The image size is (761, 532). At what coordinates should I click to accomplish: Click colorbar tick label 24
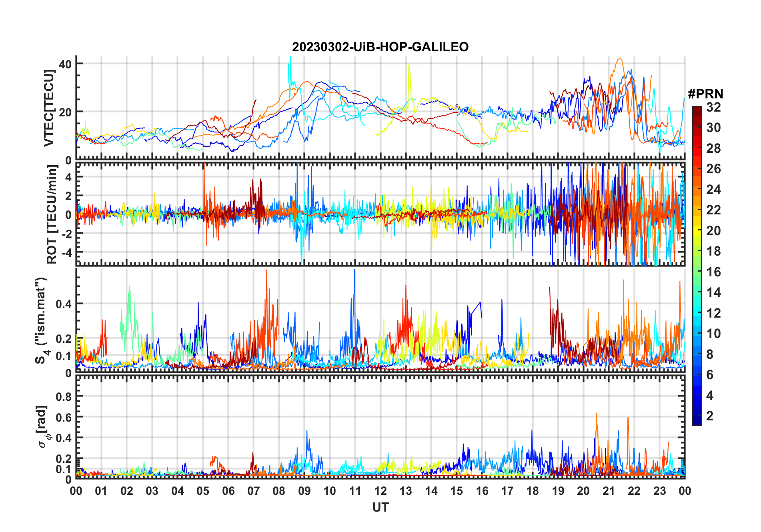pos(713,190)
